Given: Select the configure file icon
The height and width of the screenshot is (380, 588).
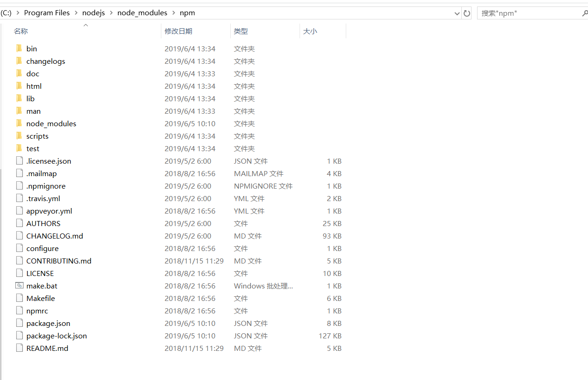Looking at the screenshot, I should click(x=19, y=248).
